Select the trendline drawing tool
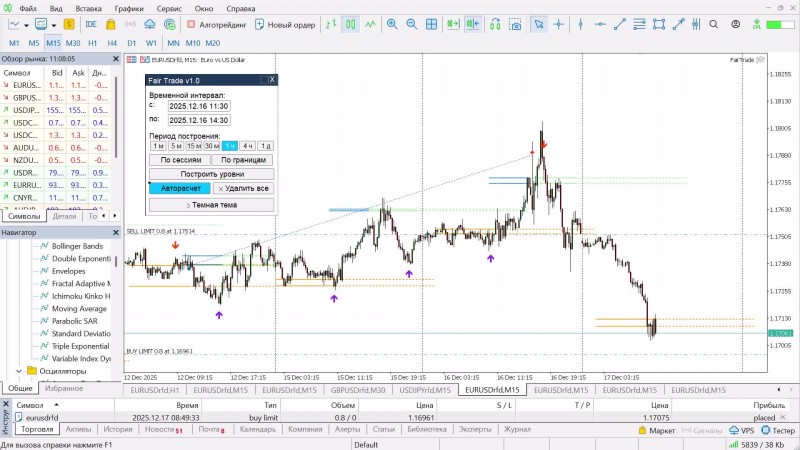800x450 pixels. click(x=619, y=24)
